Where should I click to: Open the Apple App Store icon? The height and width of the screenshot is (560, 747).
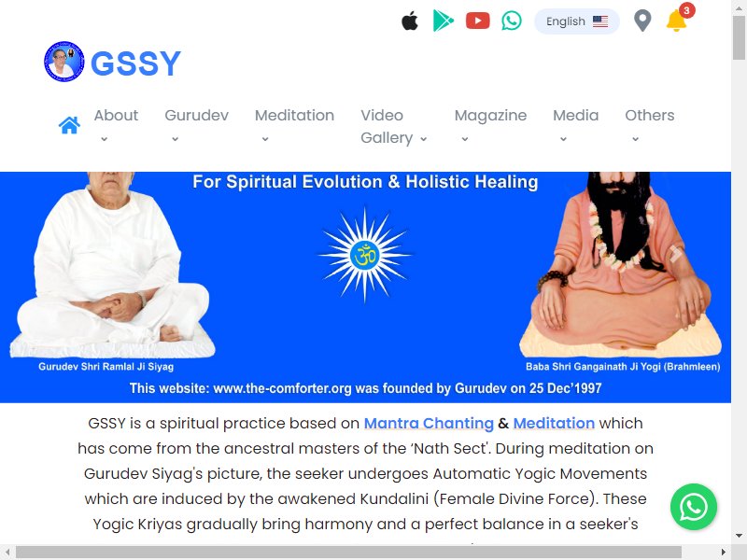410,21
